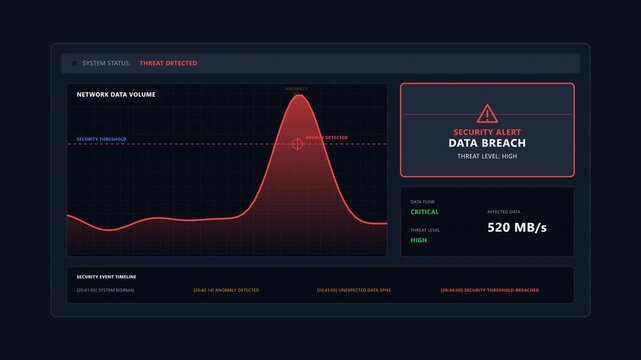
Task: Click the 520 MB/s affected data value
Action: pyautogui.click(x=517, y=227)
